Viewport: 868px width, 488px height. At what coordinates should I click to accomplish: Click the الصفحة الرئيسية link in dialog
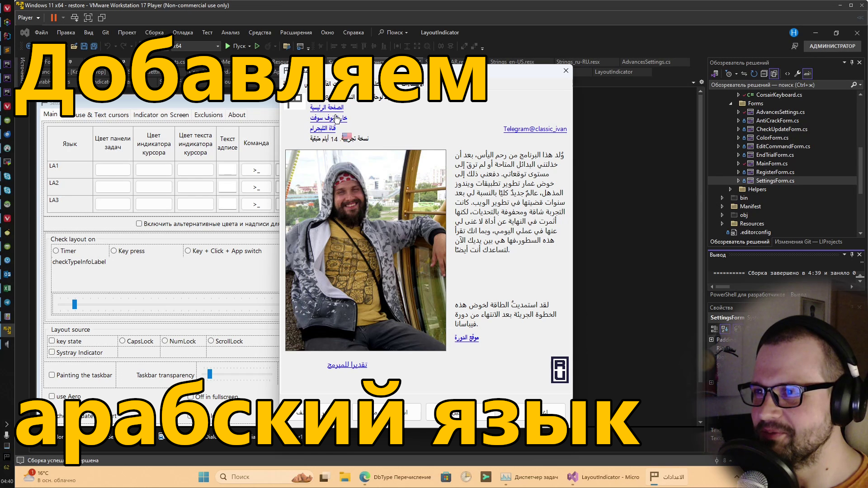pos(327,108)
